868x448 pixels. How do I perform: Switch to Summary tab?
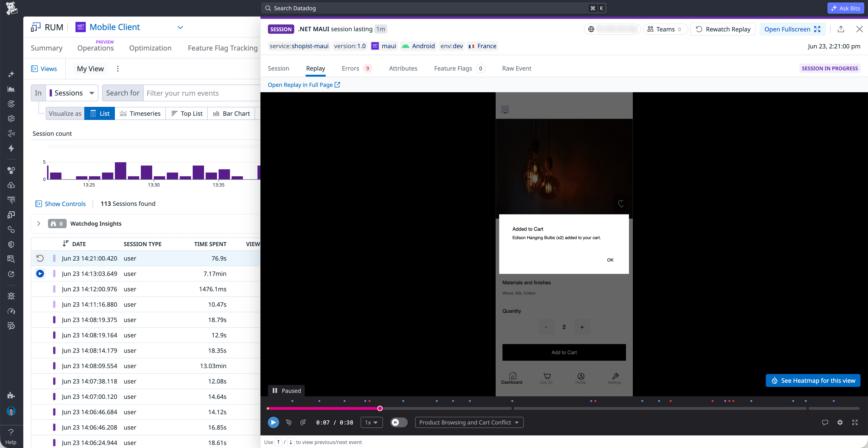click(x=47, y=48)
